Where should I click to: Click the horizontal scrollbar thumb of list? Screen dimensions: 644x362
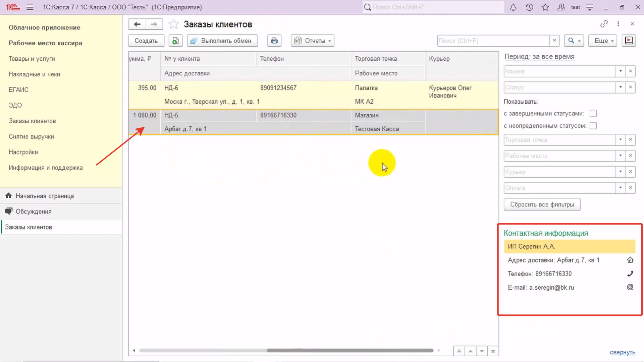click(350, 351)
